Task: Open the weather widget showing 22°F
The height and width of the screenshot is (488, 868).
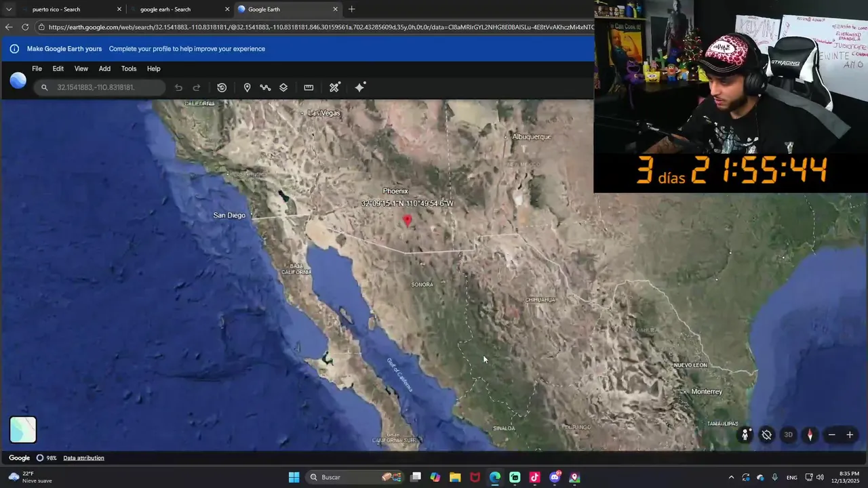Action: click(x=31, y=477)
